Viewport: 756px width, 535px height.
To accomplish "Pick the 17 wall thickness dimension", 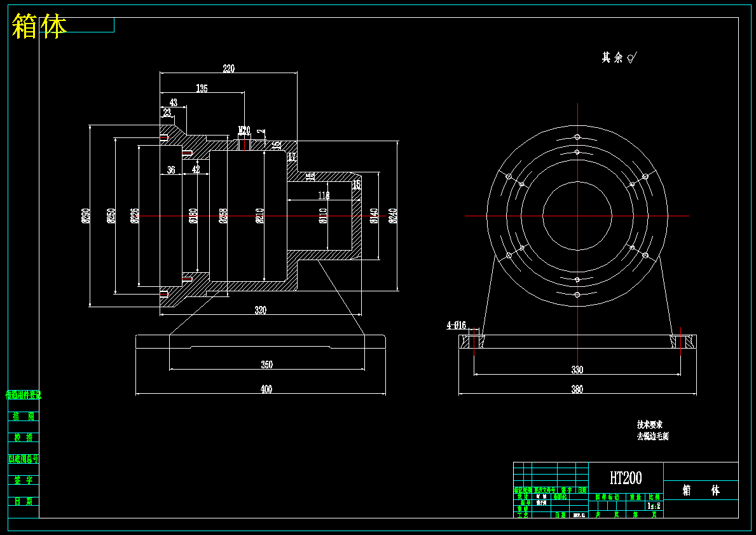I will (x=292, y=156).
